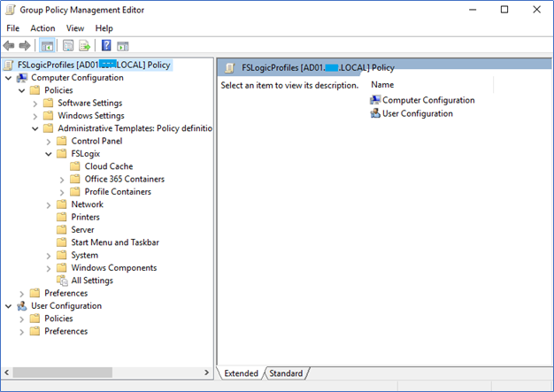The width and height of the screenshot is (554, 392).
Task: Click the tree horizontal scrollbar thumb
Action: click(63, 373)
